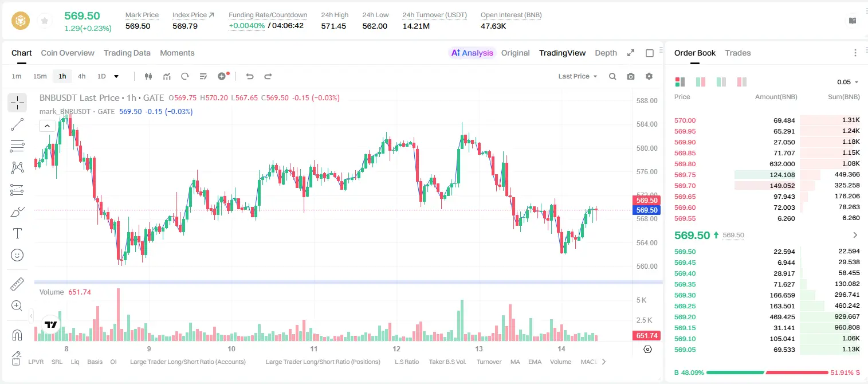Open chart settings gear icon
This screenshot has height=384, width=868.
[649, 76]
